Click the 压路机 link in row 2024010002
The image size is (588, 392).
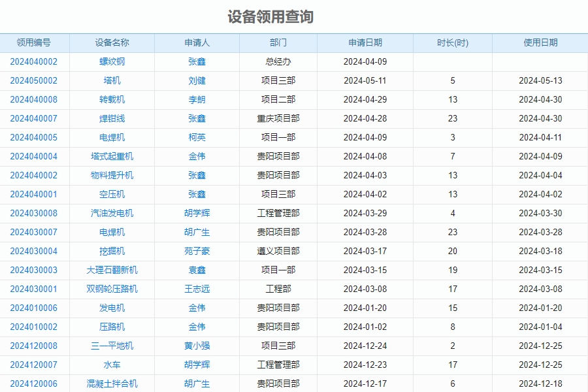coord(112,327)
